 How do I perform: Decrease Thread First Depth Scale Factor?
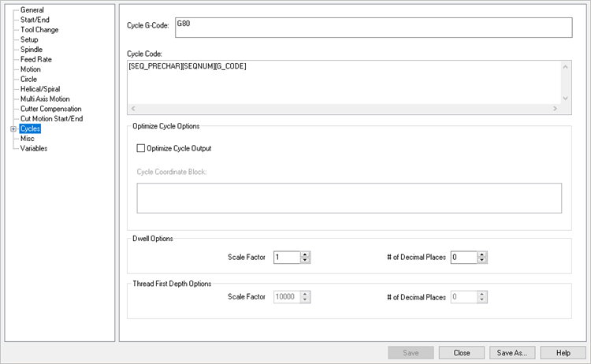click(x=305, y=300)
